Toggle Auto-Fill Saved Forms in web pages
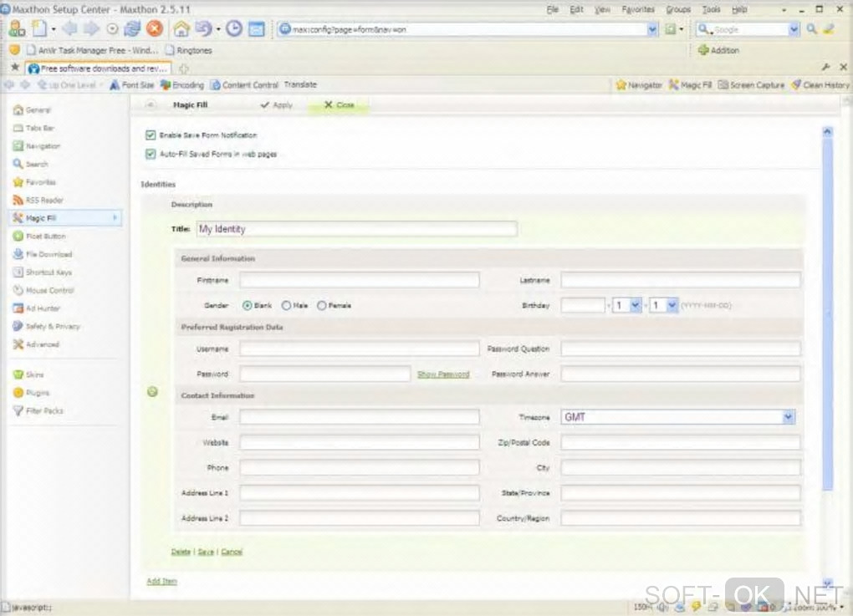 tap(151, 154)
